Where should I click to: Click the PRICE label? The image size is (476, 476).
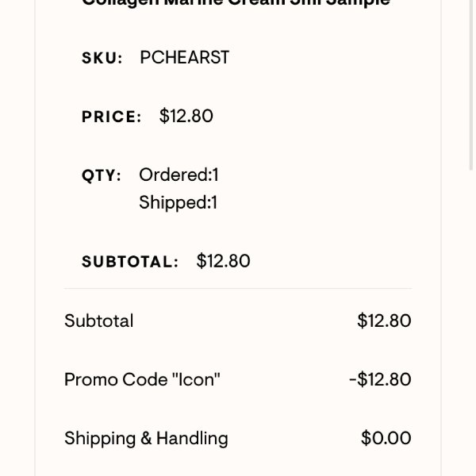[112, 117]
